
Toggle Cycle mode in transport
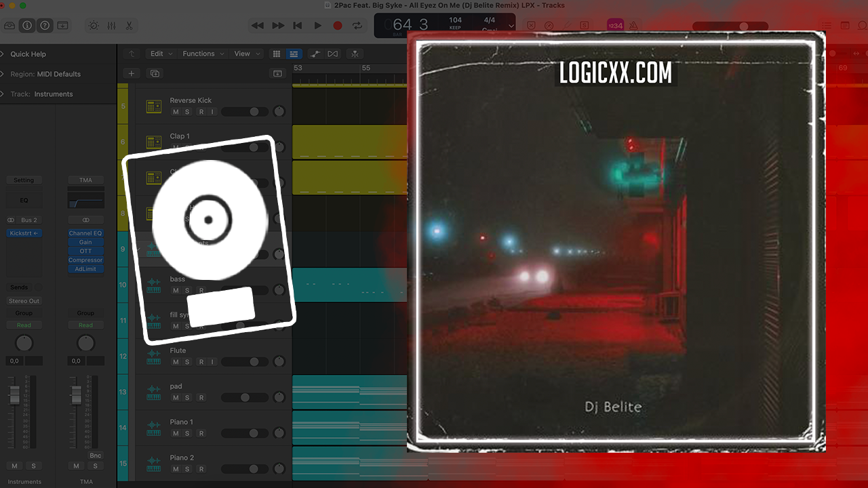pos(357,25)
